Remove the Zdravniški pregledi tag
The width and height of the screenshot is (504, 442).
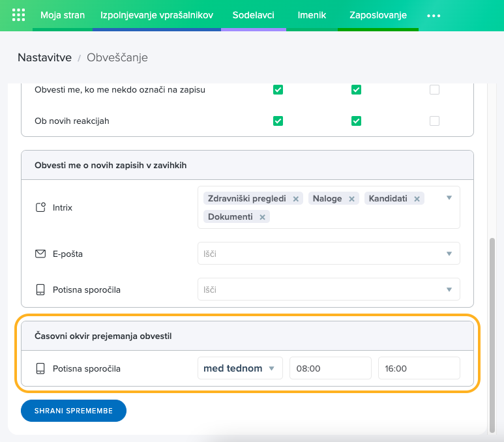pyautogui.click(x=295, y=199)
